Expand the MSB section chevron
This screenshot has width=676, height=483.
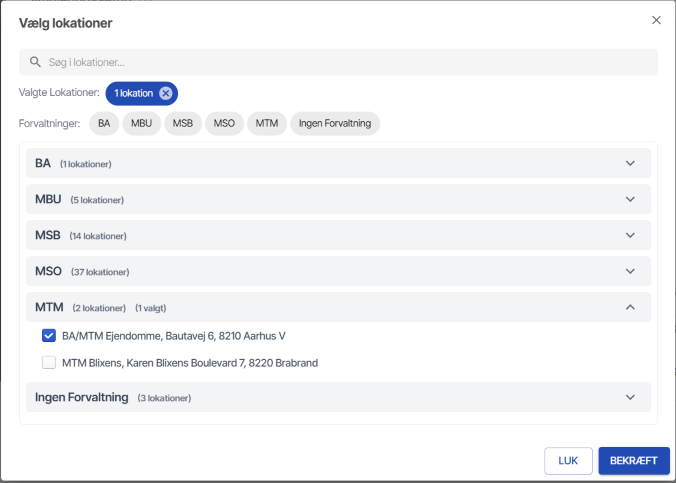tap(630, 235)
